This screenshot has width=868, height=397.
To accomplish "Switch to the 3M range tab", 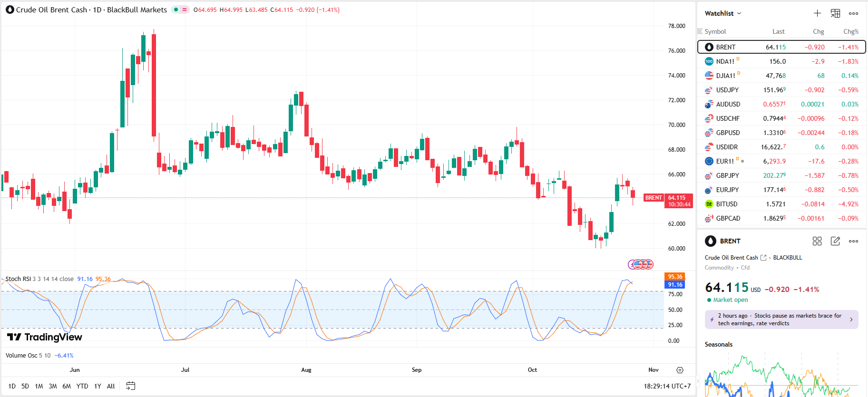I will pyautogui.click(x=53, y=386).
